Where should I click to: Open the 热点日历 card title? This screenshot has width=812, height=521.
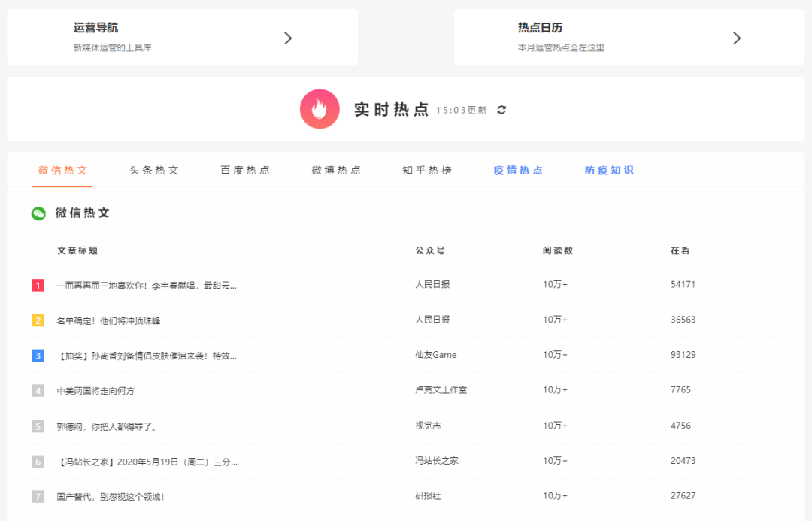tap(540, 28)
